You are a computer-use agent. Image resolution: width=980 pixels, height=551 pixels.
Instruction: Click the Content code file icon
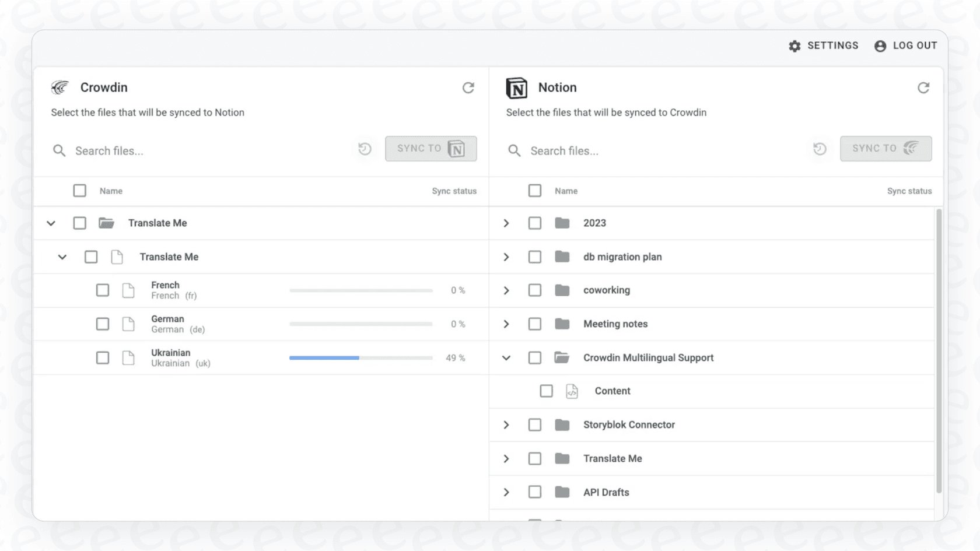pyautogui.click(x=572, y=391)
